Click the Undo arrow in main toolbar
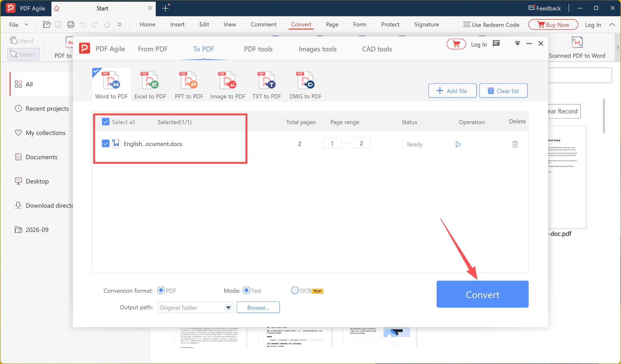The width and height of the screenshot is (621, 364). point(83,25)
